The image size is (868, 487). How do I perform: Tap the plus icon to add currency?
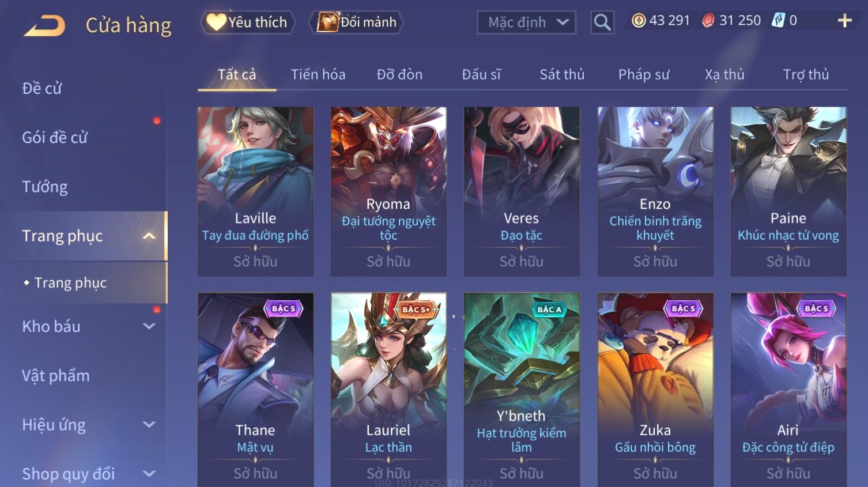pyautogui.click(x=844, y=21)
